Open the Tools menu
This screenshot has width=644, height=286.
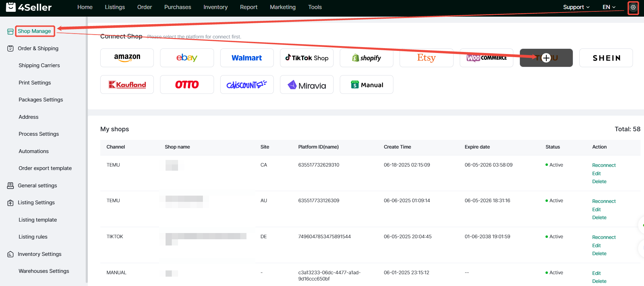(315, 7)
